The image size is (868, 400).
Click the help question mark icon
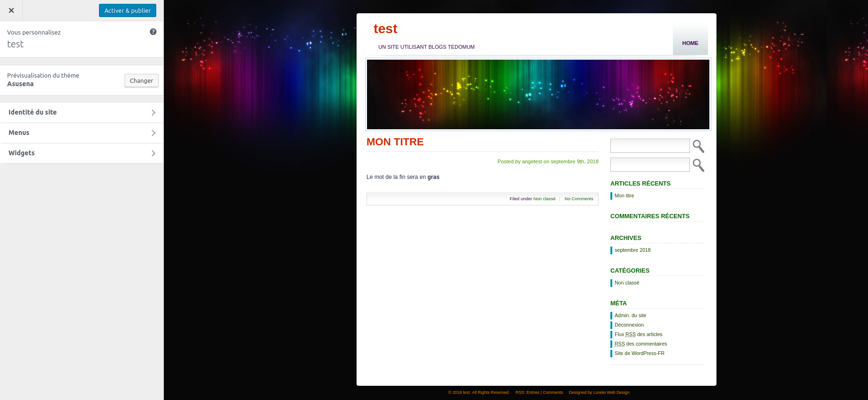coord(153,32)
